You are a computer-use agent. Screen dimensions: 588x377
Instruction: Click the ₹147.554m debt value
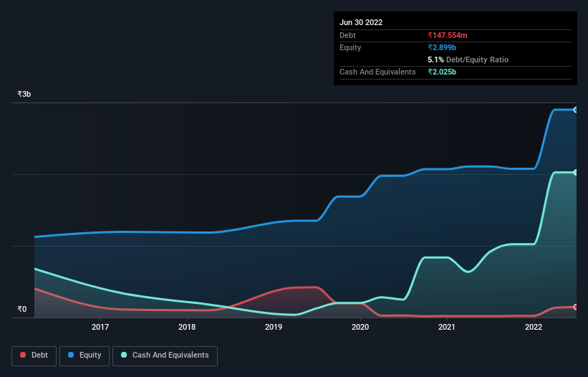click(x=448, y=35)
